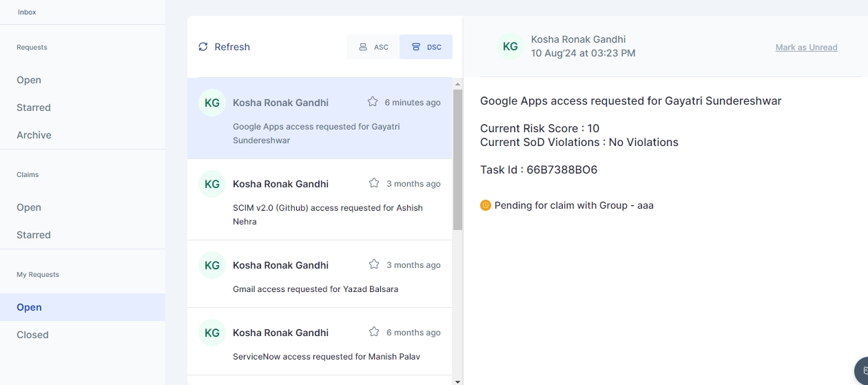Open the Archive folder under Requests
The width and height of the screenshot is (868, 385).
(34, 135)
